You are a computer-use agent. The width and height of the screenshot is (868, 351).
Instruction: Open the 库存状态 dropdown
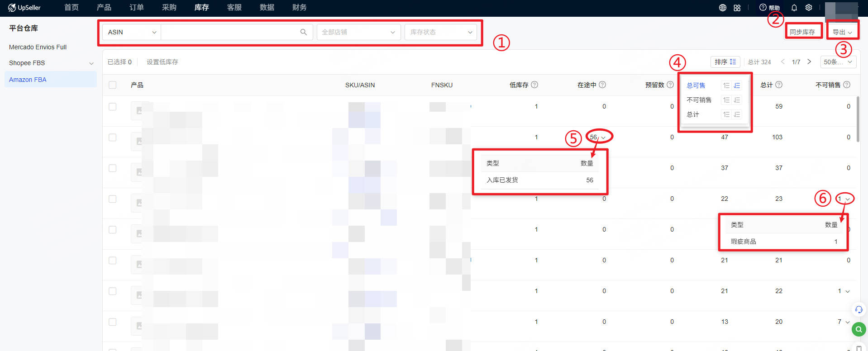coord(441,32)
